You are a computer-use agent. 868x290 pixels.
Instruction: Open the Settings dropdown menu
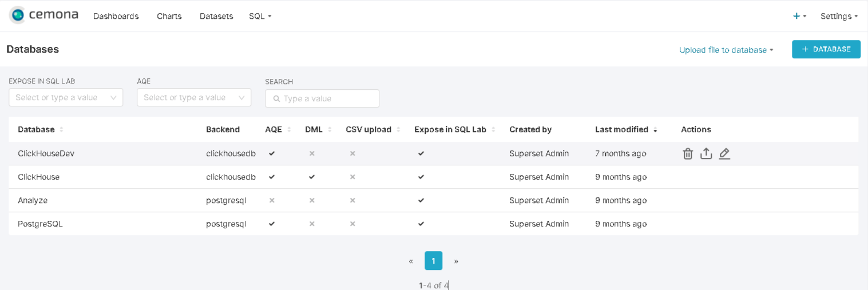click(x=839, y=16)
